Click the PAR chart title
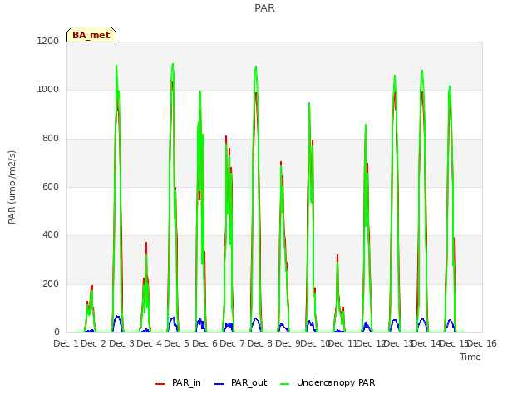This screenshot has width=532, height=399. point(264,7)
